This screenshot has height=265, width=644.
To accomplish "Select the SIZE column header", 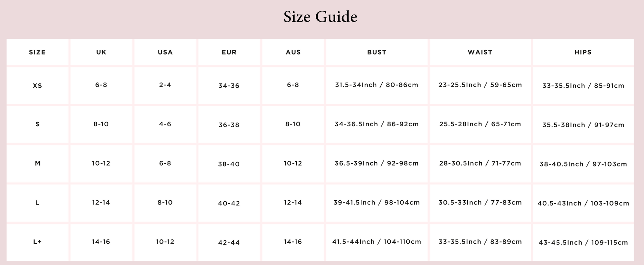I will click(x=37, y=52).
